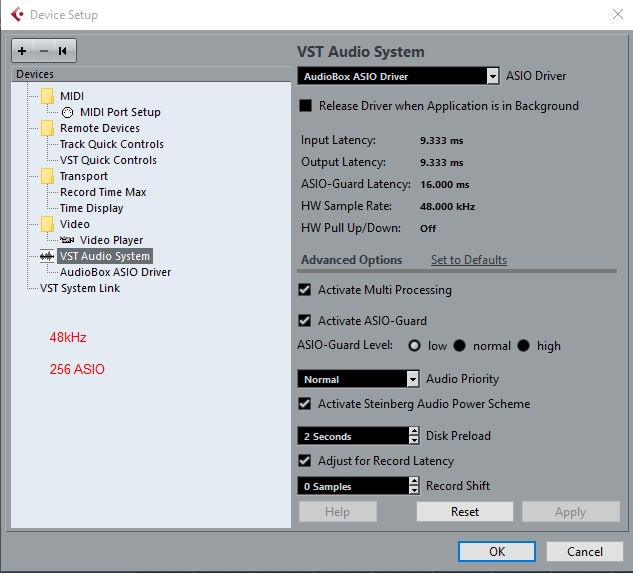Select VST Audio System tree item
Screen dimensions: 633x573
coord(105,256)
